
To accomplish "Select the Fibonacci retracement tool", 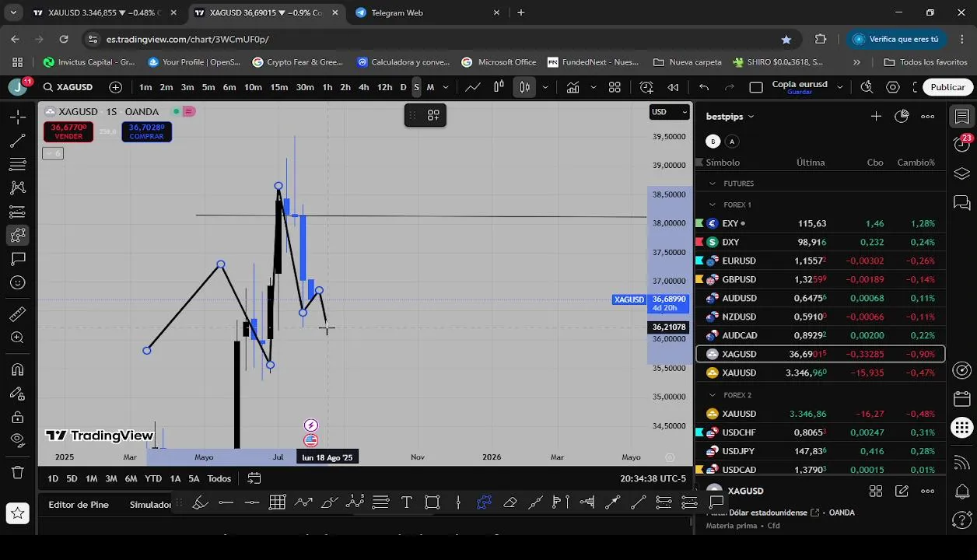I will [18, 164].
